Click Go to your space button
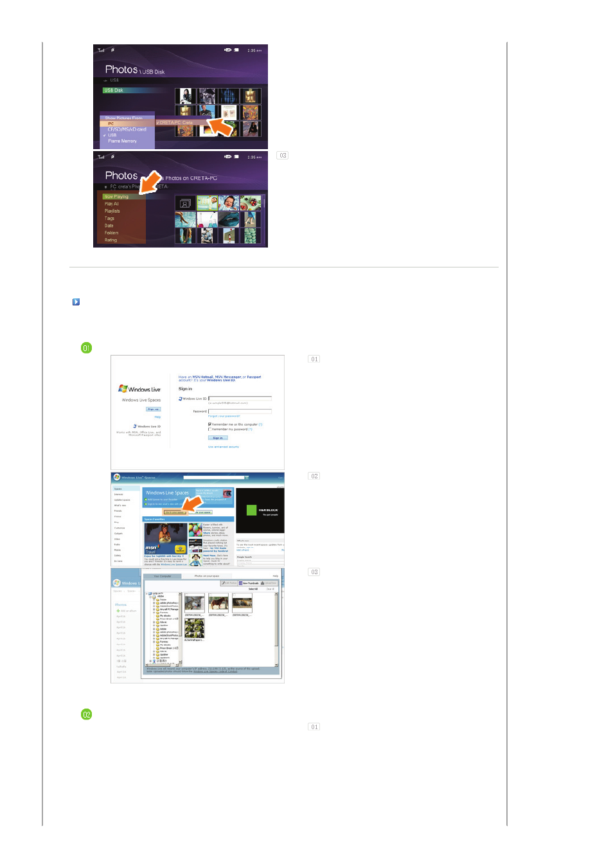Viewport: 613px width, 868px height. [175, 512]
